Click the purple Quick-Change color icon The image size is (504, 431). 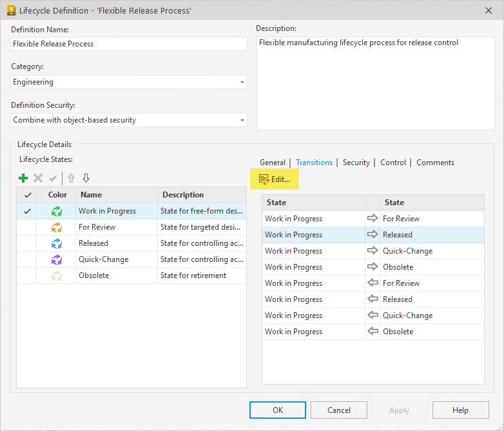[57, 259]
